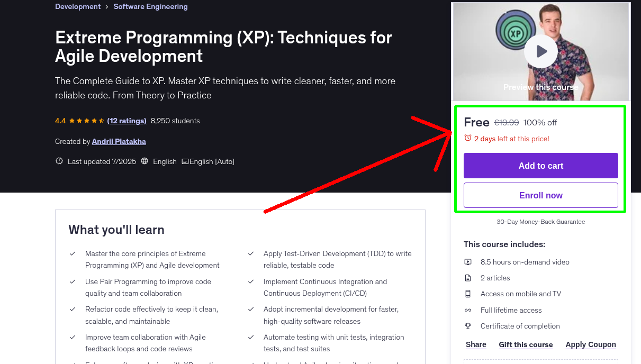
Task: Click the mobile and TV access icon
Action: coord(468,294)
